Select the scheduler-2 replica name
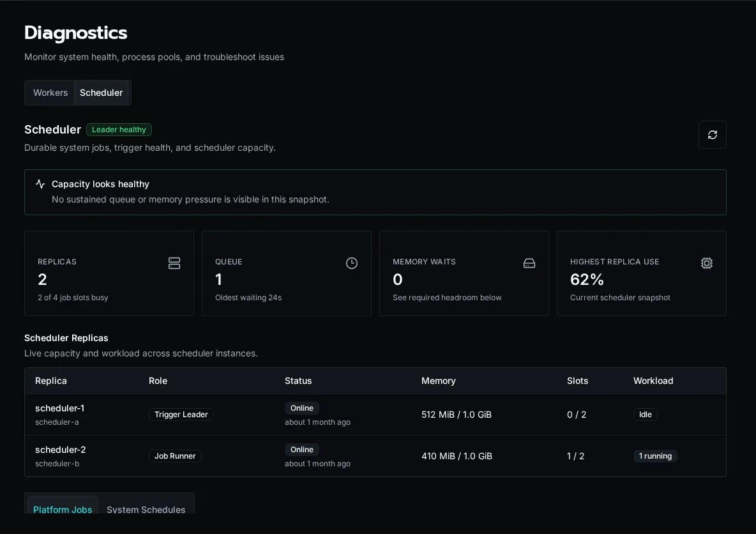The height and width of the screenshot is (534, 756). pyautogui.click(x=60, y=450)
